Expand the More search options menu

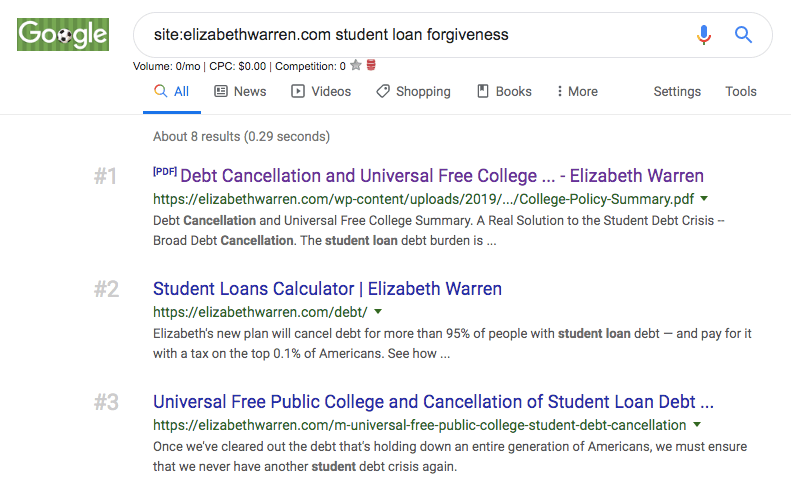point(577,91)
